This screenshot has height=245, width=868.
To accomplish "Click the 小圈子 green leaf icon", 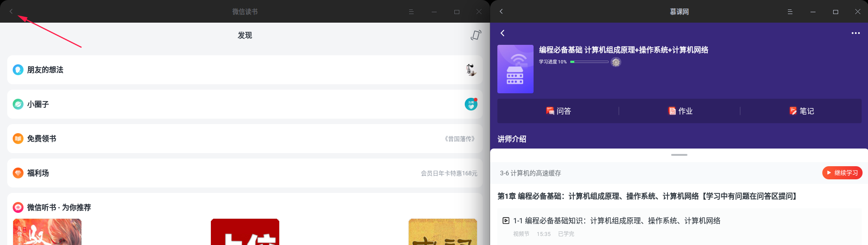I will 18,104.
